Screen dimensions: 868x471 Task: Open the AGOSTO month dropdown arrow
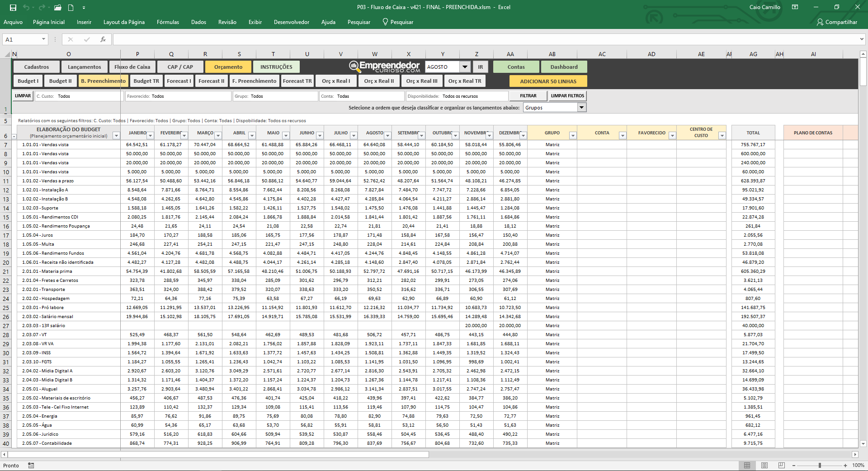click(465, 67)
